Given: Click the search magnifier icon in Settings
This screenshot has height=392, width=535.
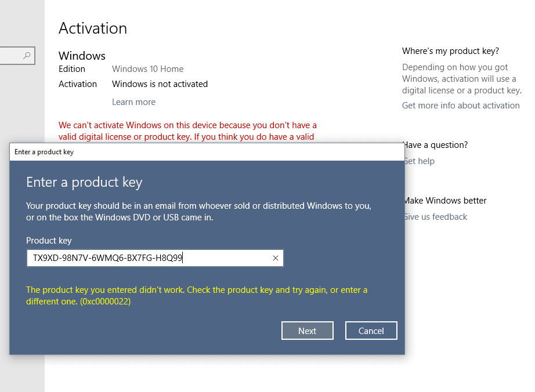Looking at the screenshot, I should [x=27, y=55].
